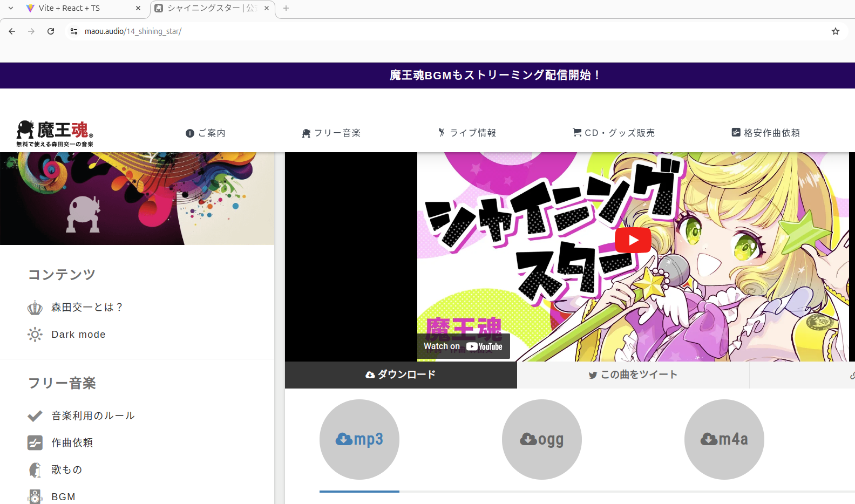Close the Vite + React + TS tab
Image resolution: width=855 pixels, height=504 pixels.
pos(138,8)
